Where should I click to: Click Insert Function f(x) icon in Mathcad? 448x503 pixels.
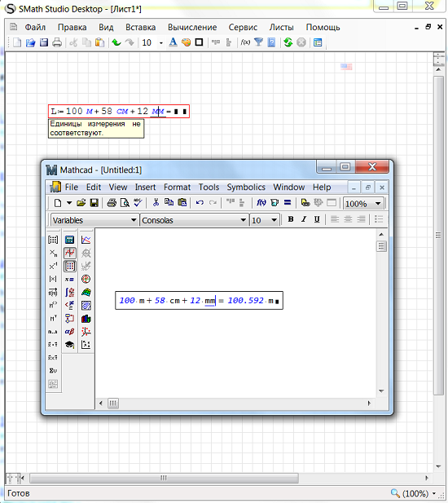(261, 203)
